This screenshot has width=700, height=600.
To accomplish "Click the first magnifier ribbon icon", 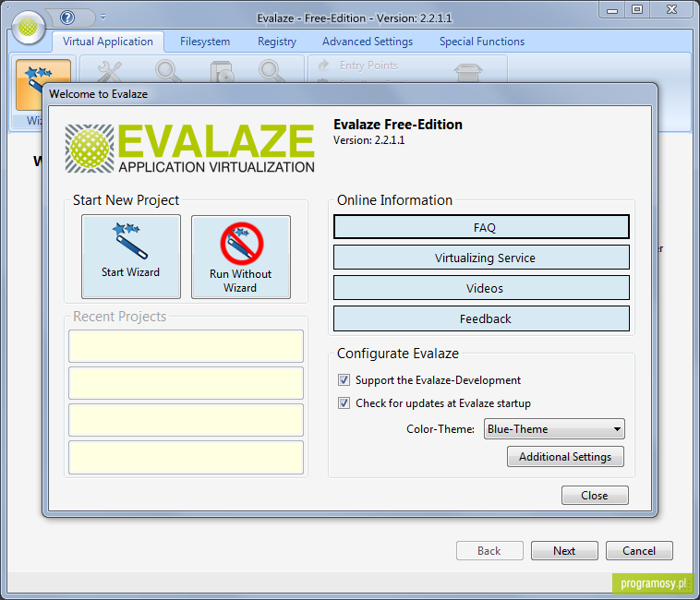I will (167, 71).
